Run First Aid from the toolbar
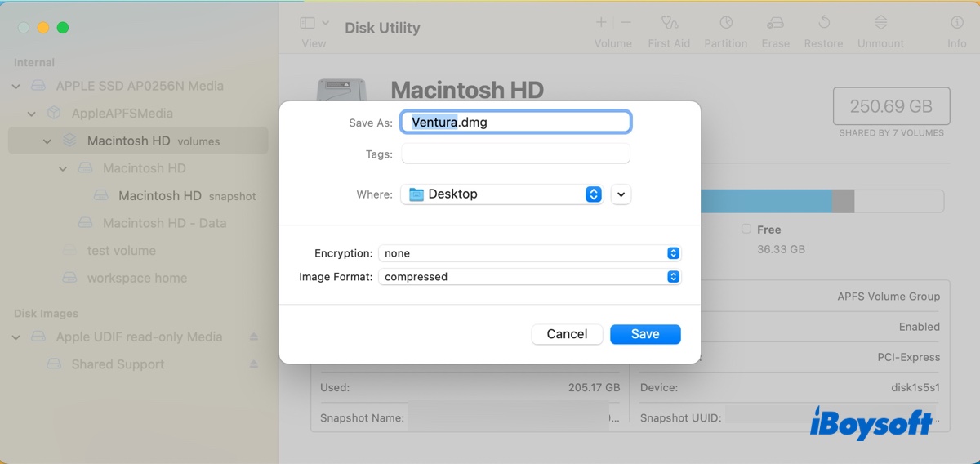980x464 pixels. (x=669, y=23)
